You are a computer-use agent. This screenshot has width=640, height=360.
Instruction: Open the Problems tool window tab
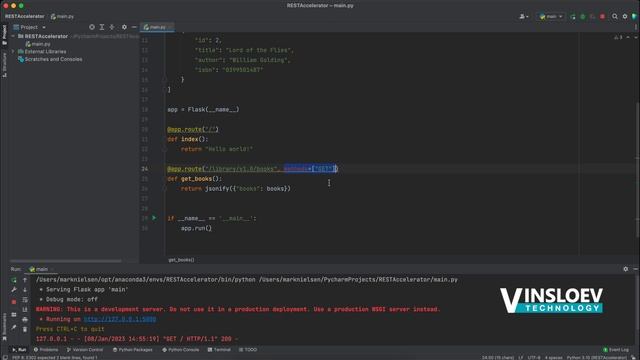click(x=46, y=350)
